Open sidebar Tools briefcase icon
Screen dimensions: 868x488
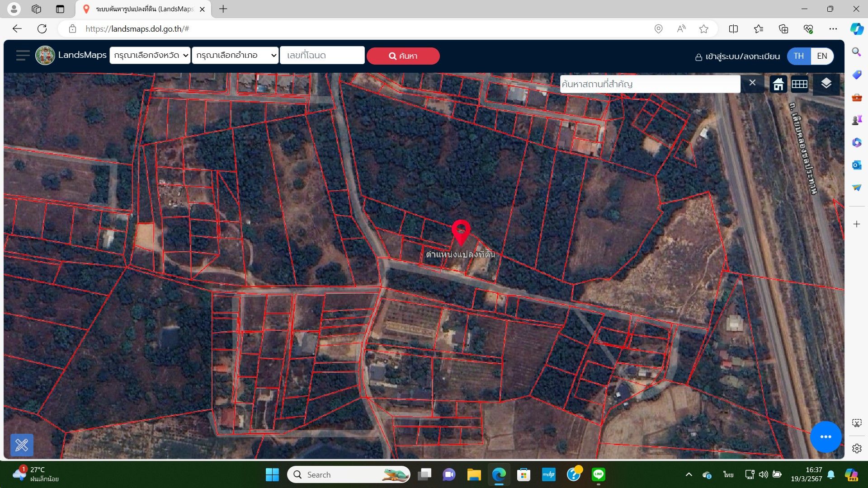pos(857,97)
